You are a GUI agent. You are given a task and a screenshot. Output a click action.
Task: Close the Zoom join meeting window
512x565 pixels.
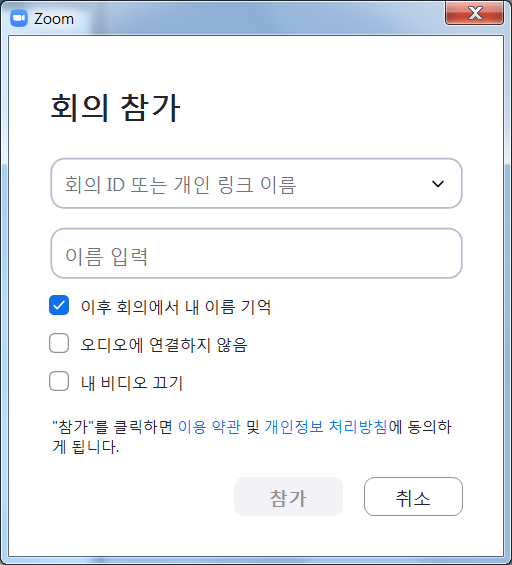tap(475, 13)
